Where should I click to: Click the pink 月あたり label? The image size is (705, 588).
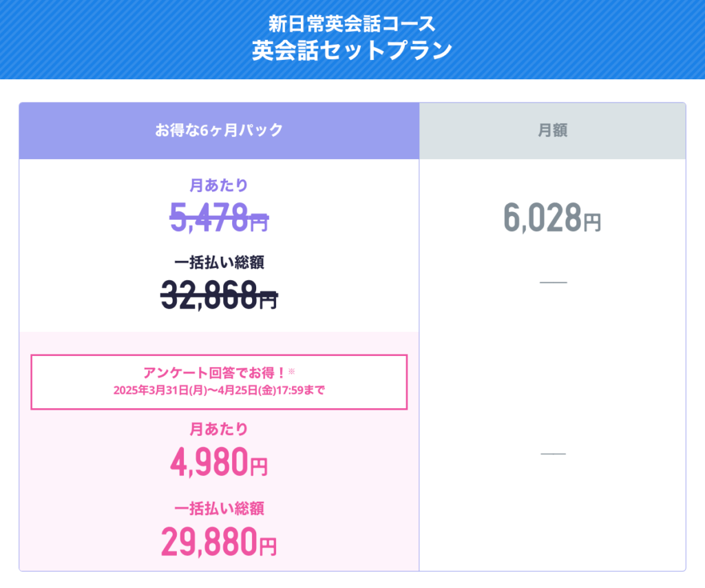[219, 429]
